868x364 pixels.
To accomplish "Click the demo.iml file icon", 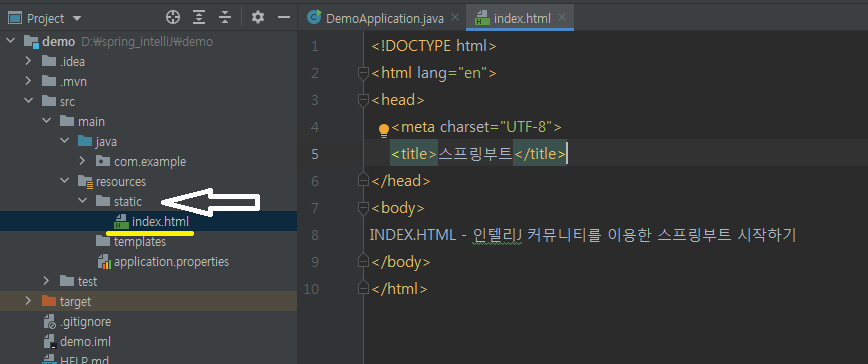I will pos(50,342).
